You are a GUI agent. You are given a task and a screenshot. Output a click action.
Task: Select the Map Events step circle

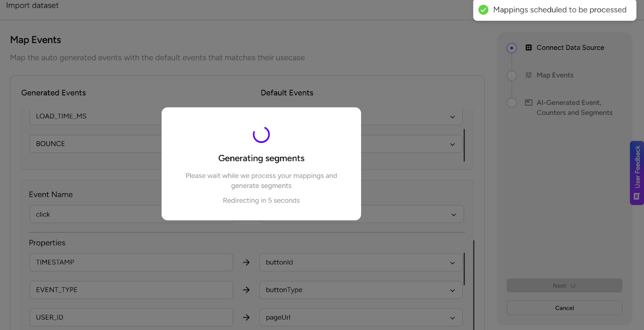coord(512,75)
